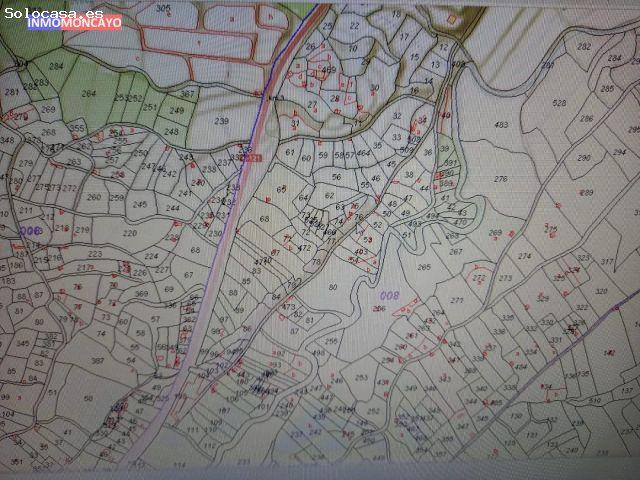
Task: Pick parcel 17
Action: (x=404, y=36)
